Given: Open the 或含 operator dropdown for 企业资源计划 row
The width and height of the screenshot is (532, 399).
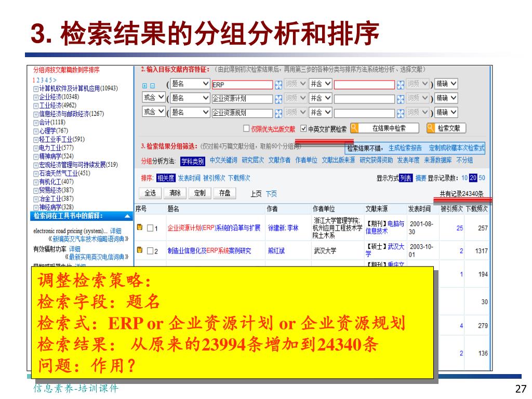Looking at the screenshot, I should coord(154,98).
